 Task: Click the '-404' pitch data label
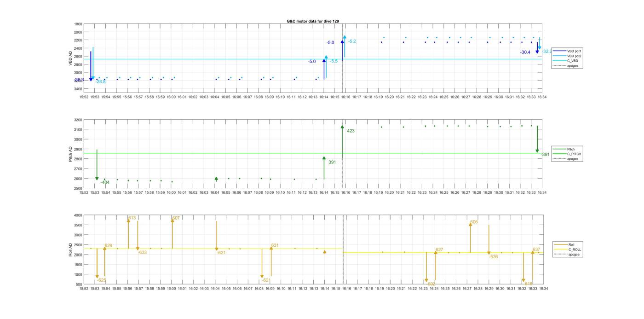pyautogui.click(x=105, y=183)
